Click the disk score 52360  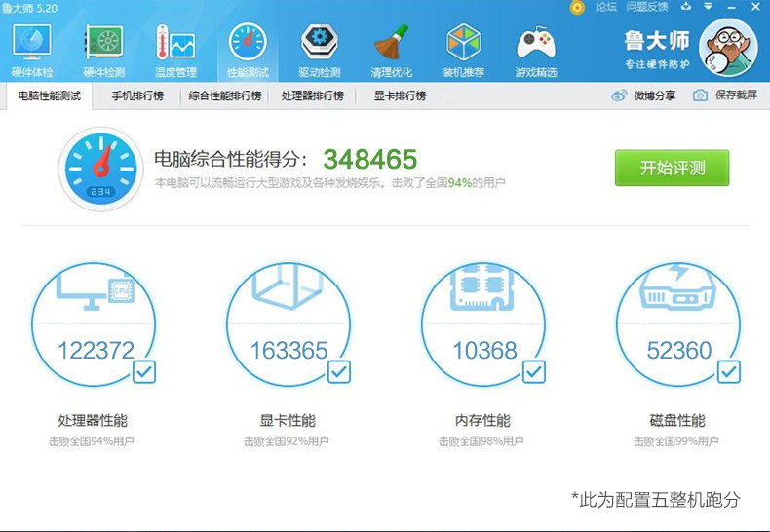pos(679,351)
